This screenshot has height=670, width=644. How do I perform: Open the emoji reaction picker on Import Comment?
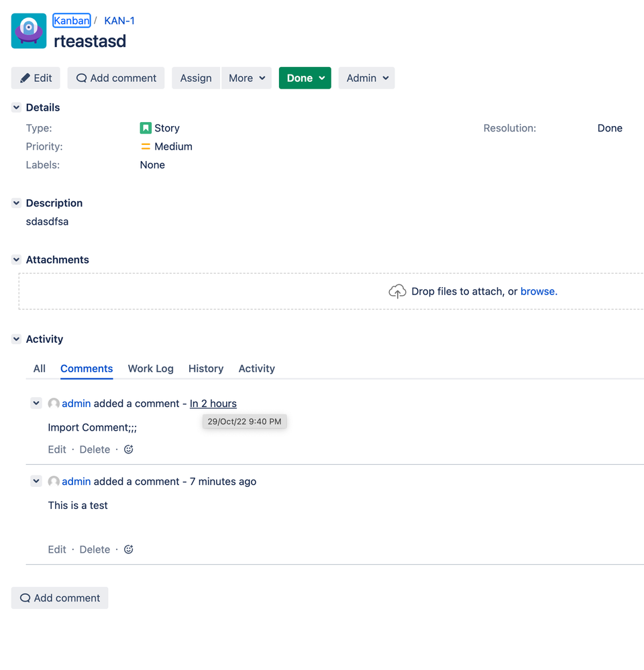128,449
